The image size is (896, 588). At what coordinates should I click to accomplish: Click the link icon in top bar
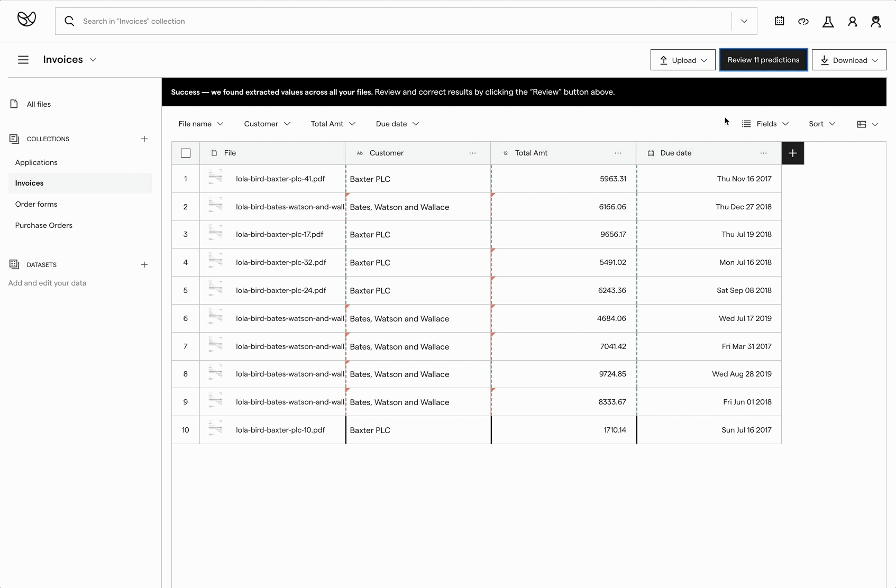[x=803, y=22]
